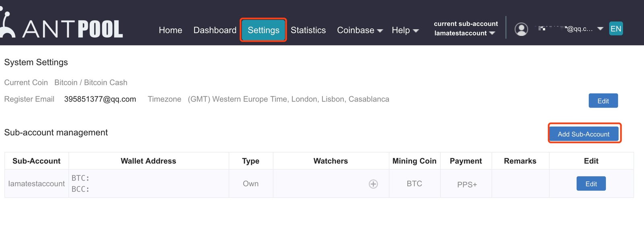Screen dimensions: 644x226
Task: Edit the lamatestaccount sub-account row
Action: coord(591,184)
